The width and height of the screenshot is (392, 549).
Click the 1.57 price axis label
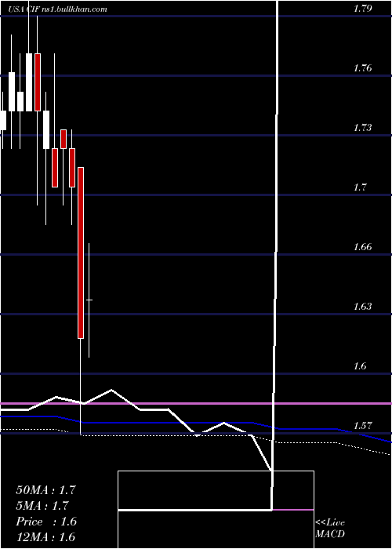(362, 426)
